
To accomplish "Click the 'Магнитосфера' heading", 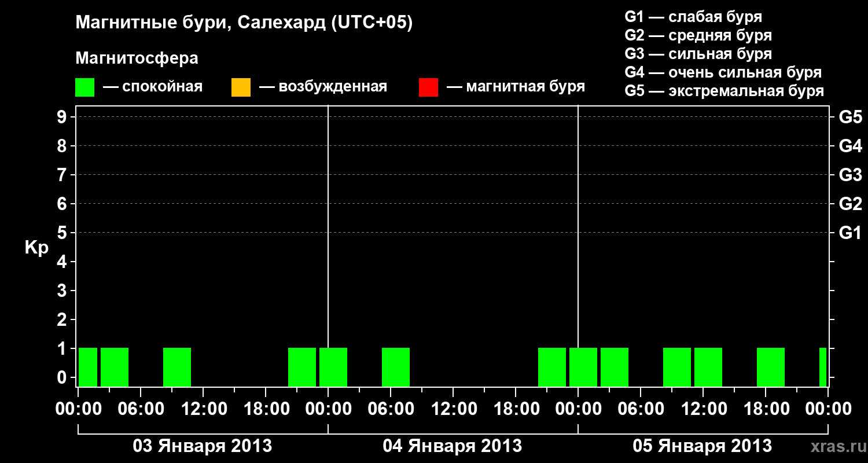I will point(137,58).
